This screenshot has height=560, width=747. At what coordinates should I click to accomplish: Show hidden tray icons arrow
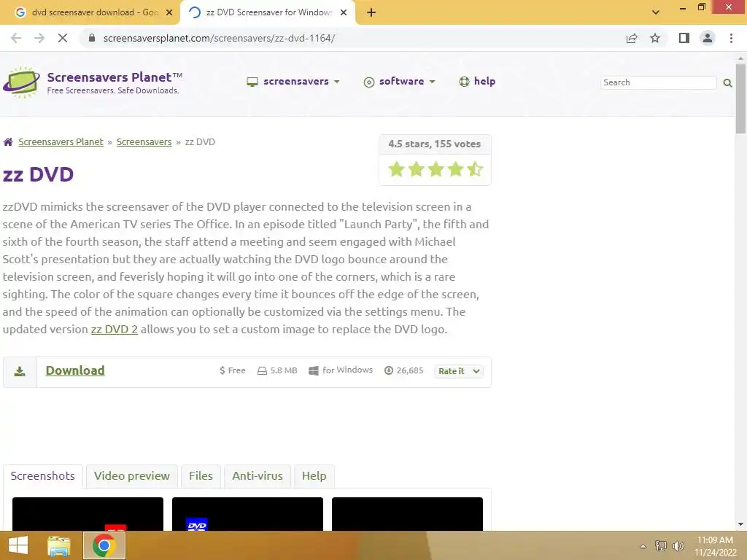643,546
